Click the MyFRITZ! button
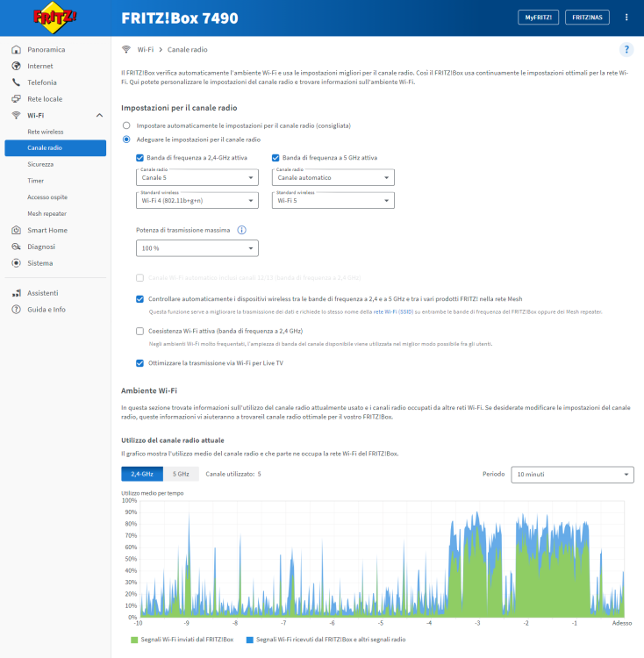The height and width of the screenshot is (658, 644). (x=538, y=18)
